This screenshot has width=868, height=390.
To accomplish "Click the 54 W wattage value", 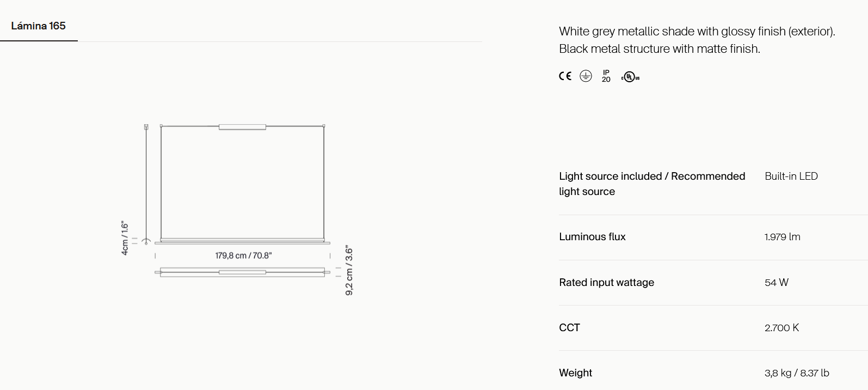I will tap(777, 283).
